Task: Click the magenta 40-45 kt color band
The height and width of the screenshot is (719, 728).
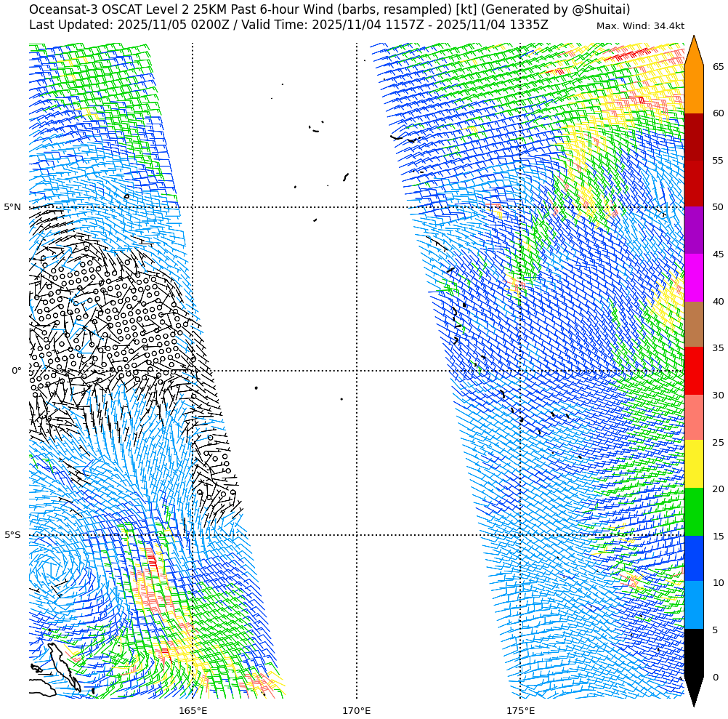Action: [x=694, y=277]
